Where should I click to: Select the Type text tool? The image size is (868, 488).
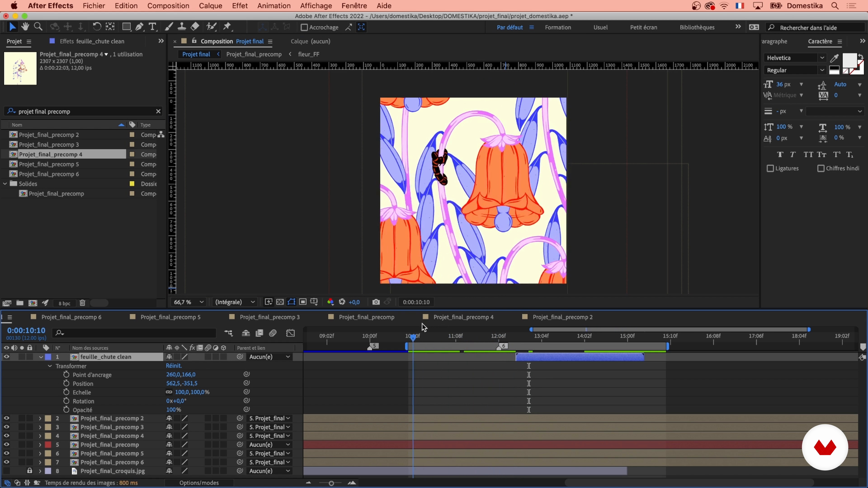pyautogui.click(x=153, y=27)
